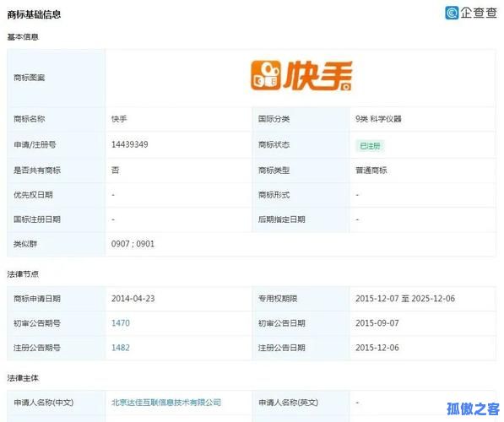Click the 商标类型 field label
The image size is (504, 422).
pyautogui.click(x=274, y=170)
